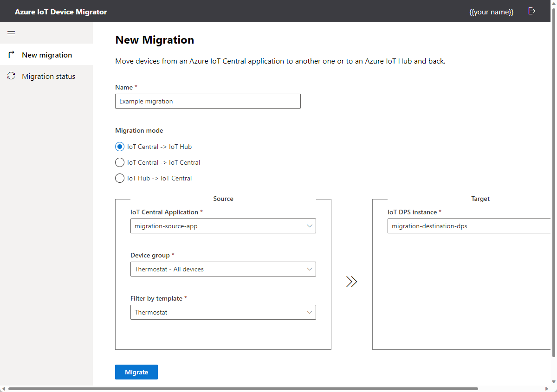
Task: Click the Filter by template chevron icon
Action: (x=310, y=312)
